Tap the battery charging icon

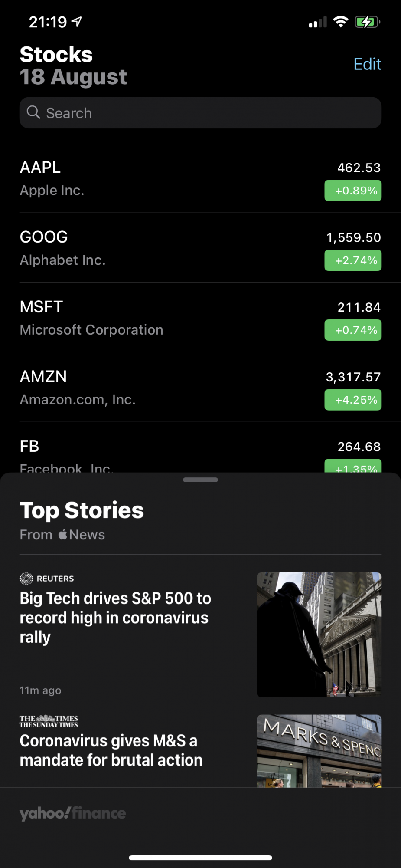pos(368,22)
